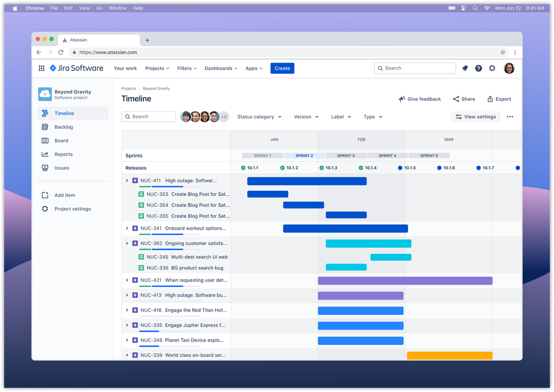Open the macOS File menu
554x392 pixels.
(54, 8)
